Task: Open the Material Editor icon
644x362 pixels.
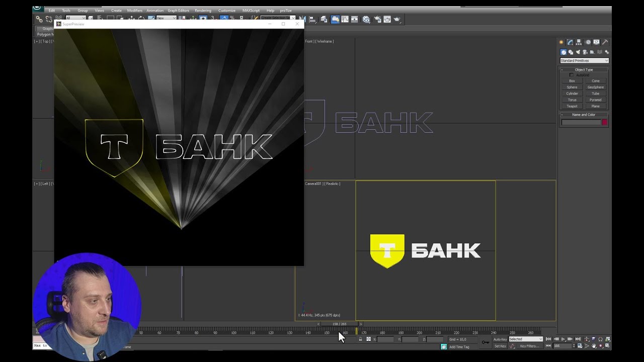Action: pos(366,20)
